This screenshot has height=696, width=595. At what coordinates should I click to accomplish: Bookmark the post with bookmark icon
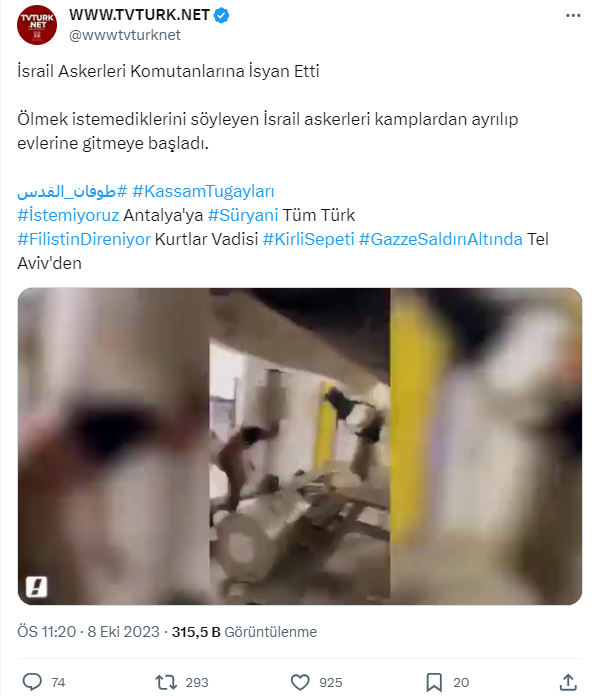tap(434, 682)
